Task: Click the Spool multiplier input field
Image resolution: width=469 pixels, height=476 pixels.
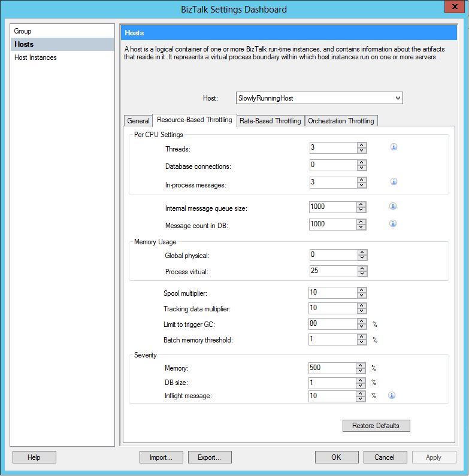Action: [x=333, y=293]
